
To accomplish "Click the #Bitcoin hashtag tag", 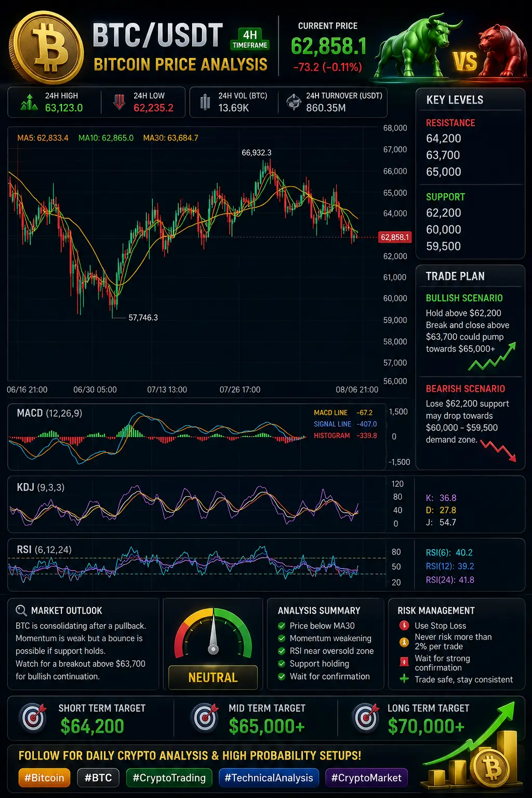I will [44, 778].
